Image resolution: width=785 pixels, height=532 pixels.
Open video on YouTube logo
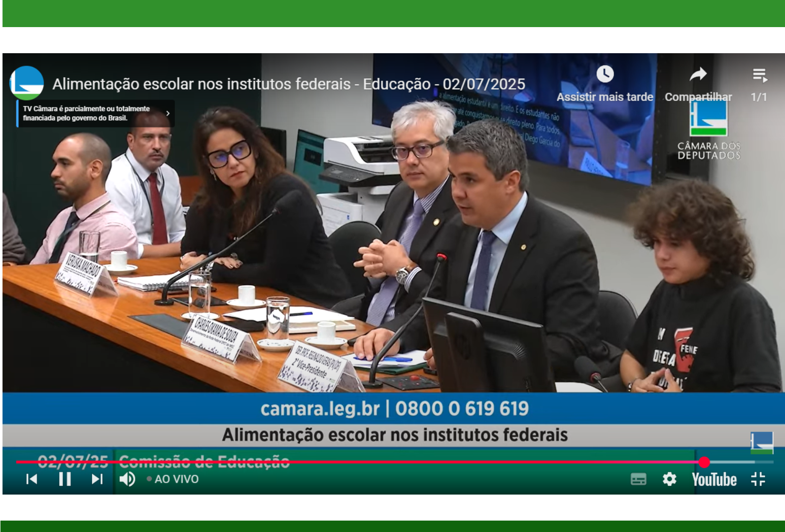714,479
